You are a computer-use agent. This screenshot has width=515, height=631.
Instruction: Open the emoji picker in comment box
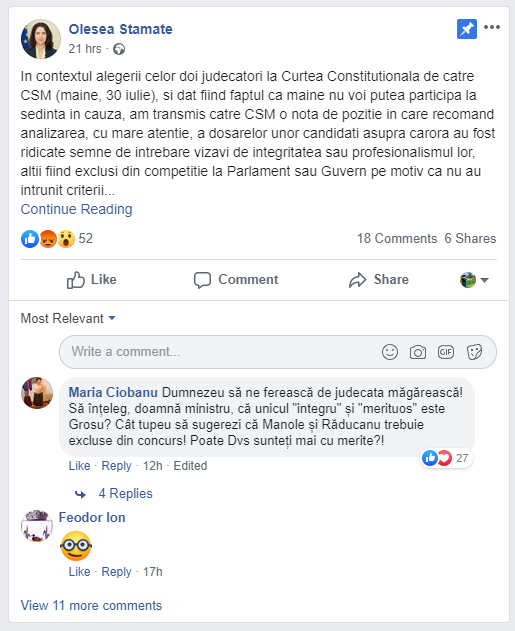[x=390, y=352]
